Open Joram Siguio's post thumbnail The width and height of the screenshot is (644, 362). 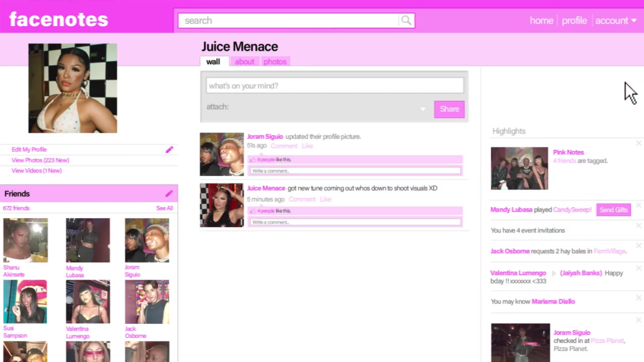tap(221, 154)
